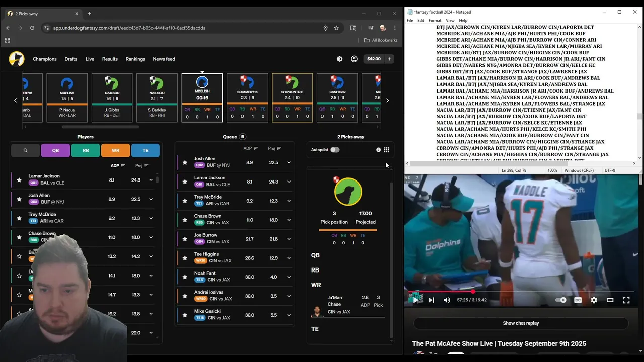
Task: Expand Trey McBride queue row
Action: point(289,201)
